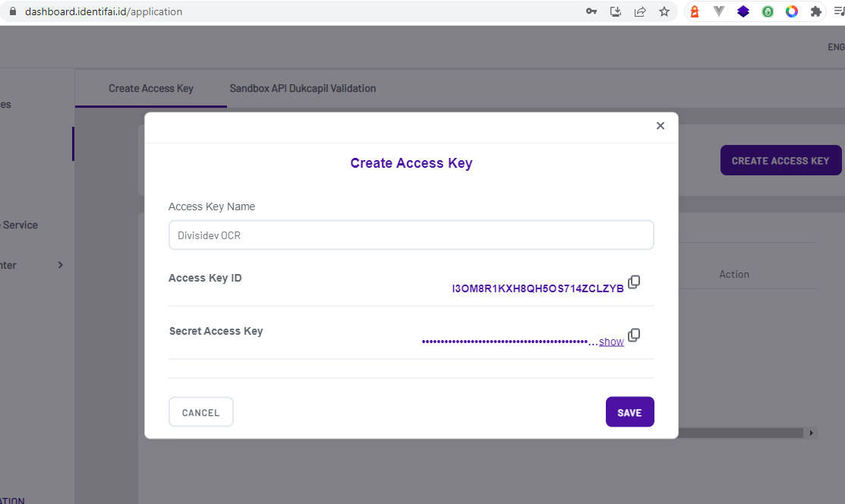Click the CANCEL button
This screenshot has width=845, height=504.
tap(201, 412)
